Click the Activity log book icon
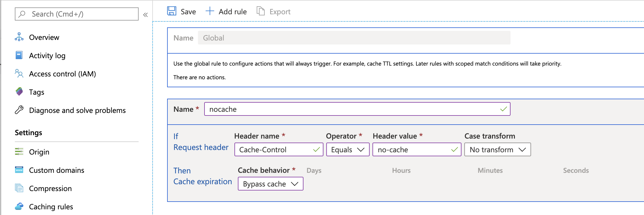Screen dimensions: 644x215 pyautogui.click(x=19, y=55)
